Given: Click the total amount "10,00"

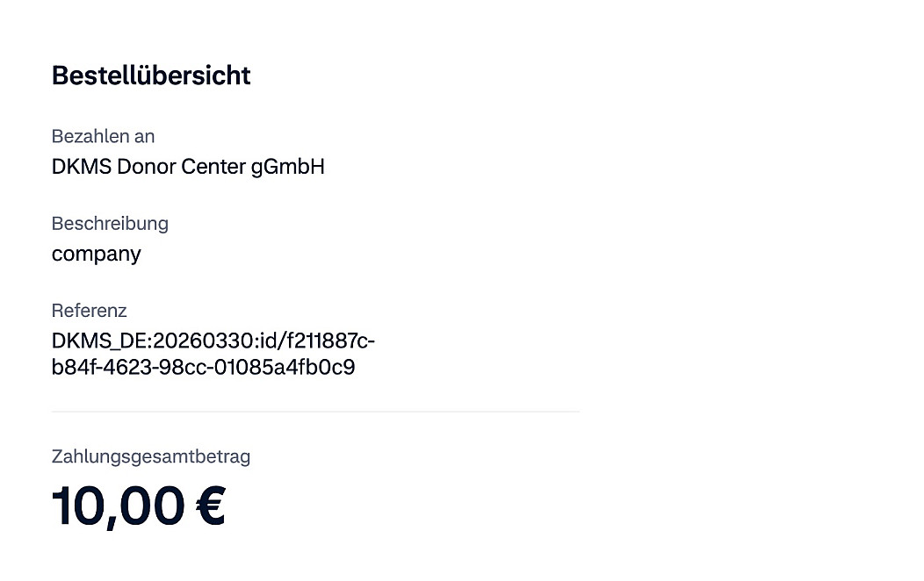Looking at the screenshot, I should pos(118,506).
